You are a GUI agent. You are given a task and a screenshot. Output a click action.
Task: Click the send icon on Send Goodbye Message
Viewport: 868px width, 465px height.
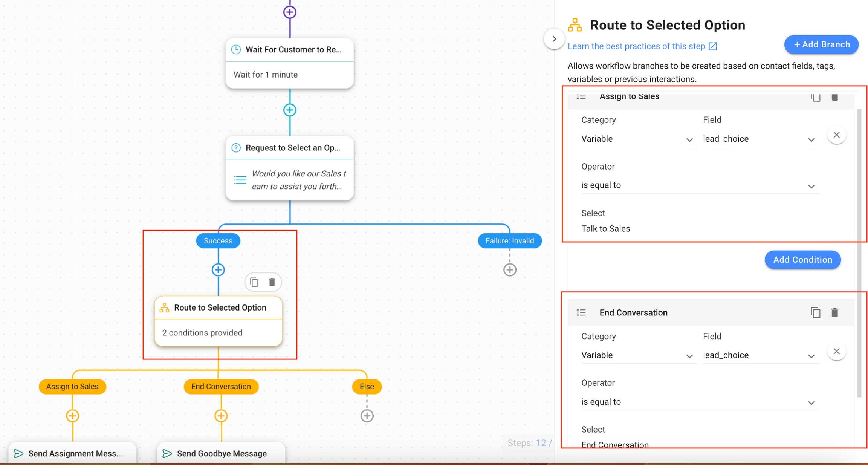click(167, 453)
